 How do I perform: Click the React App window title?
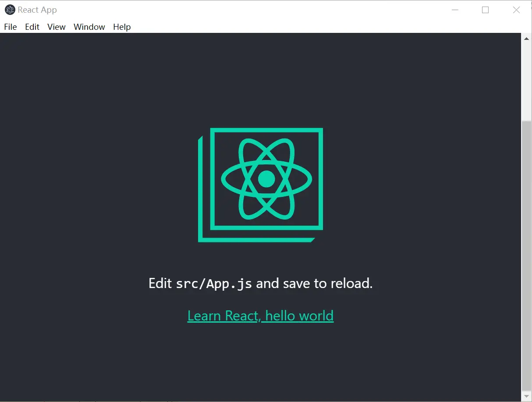(x=37, y=10)
